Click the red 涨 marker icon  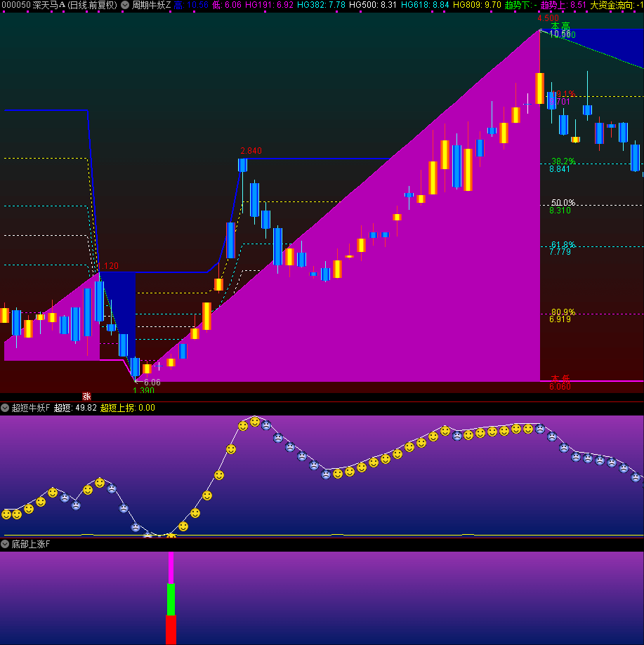(x=86, y=397)
